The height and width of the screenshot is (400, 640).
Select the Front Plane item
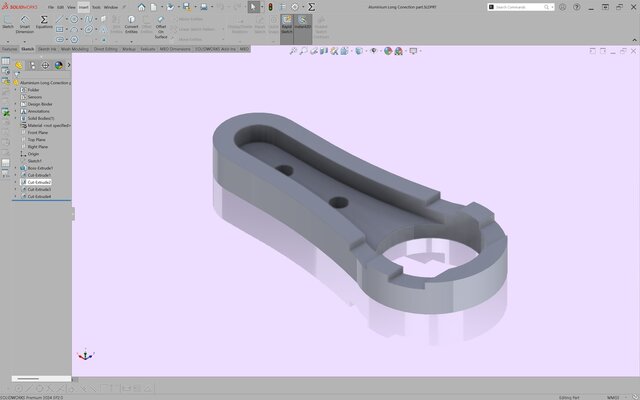pos(37,132)
